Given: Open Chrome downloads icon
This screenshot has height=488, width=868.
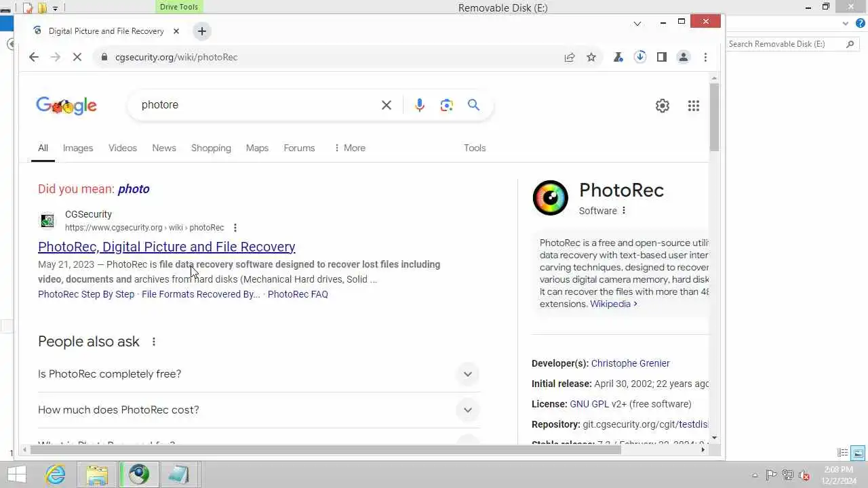Looking at the screenshot, I should 639,57.
